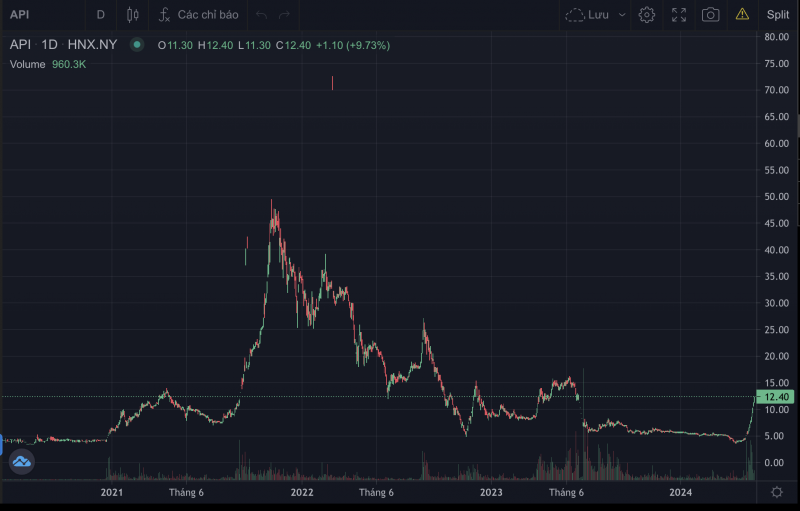Viewport: 800px width, 511px height.
Task: Click the redo arrow in toolbar
Action: pos(285,14)
